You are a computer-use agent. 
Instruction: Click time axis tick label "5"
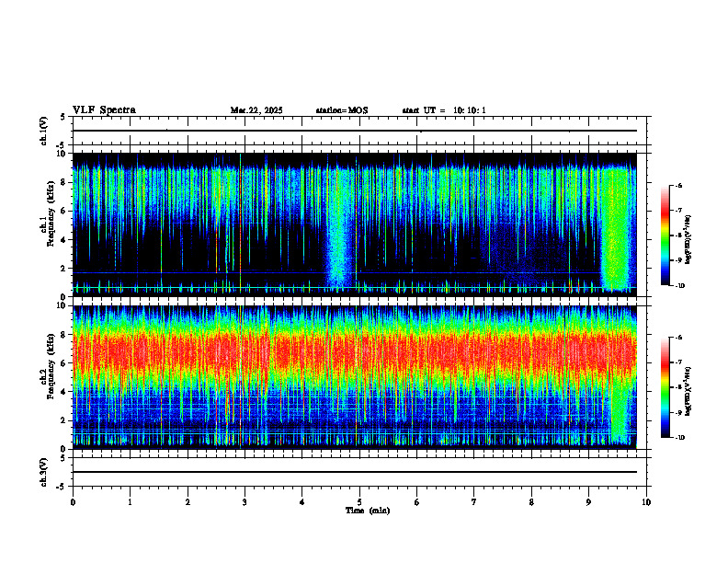point(359,502)
